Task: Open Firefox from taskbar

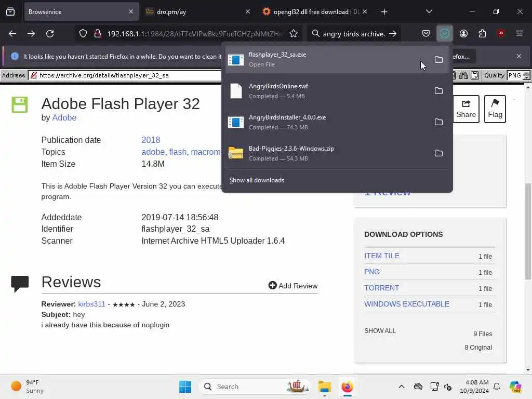Action: click(347, 387)
